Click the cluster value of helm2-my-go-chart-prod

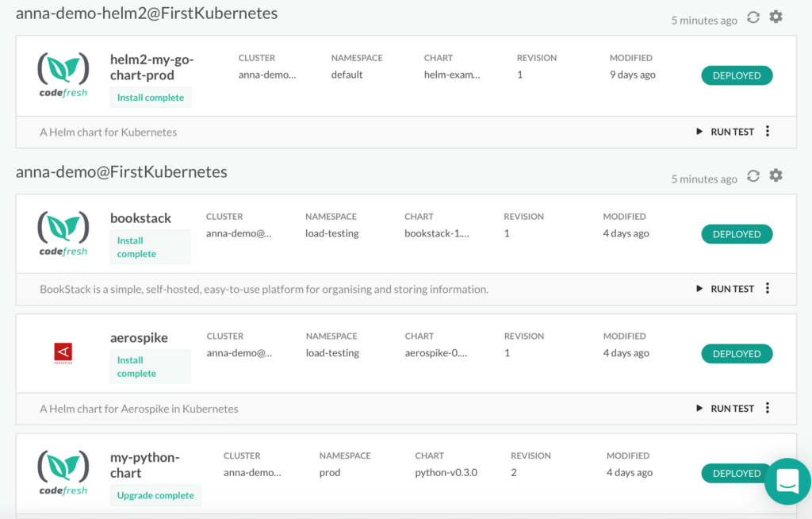click(x=267, y=75)
